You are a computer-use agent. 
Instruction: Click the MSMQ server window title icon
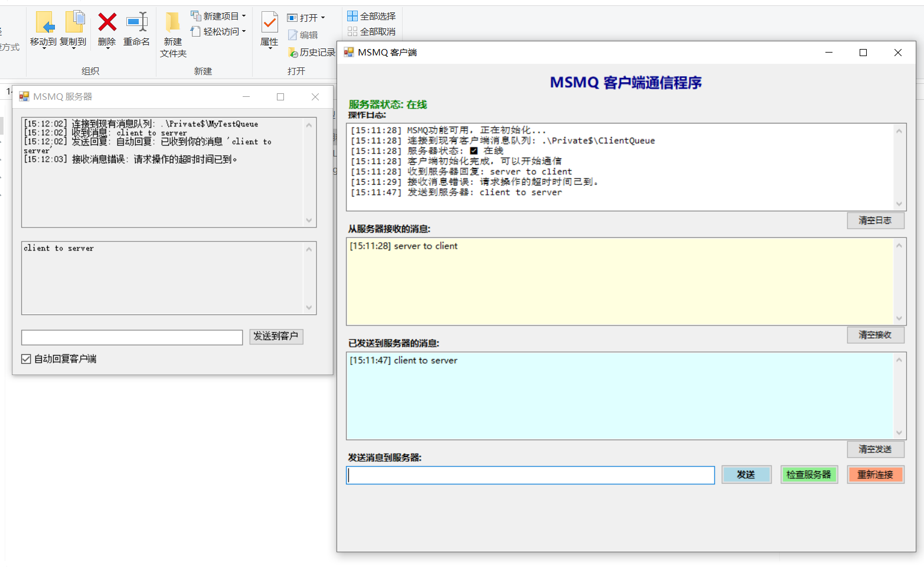[x=24, y=96]
